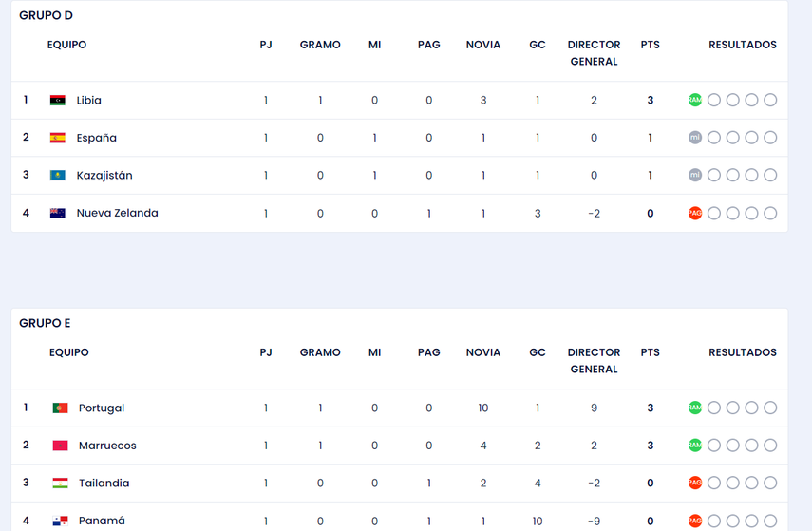Click the Tailandia flag icon
Viewport: 812px width, 531px height.
(60, 484)
